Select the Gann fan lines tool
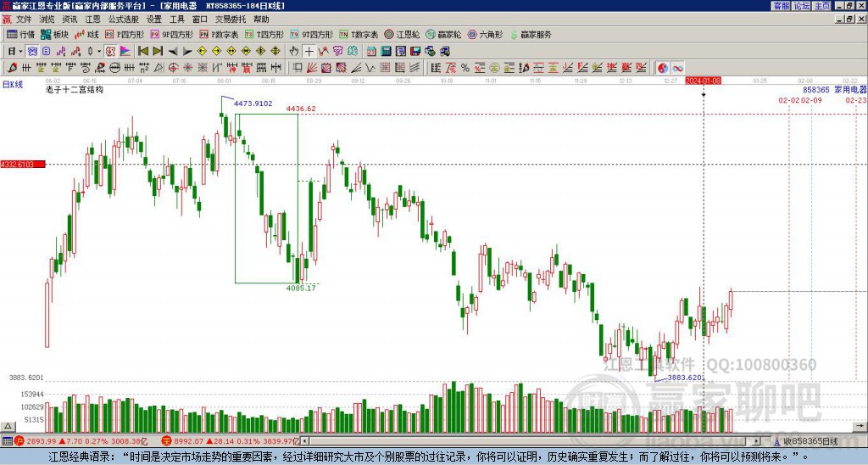868x465 pixels. [312, 68]
